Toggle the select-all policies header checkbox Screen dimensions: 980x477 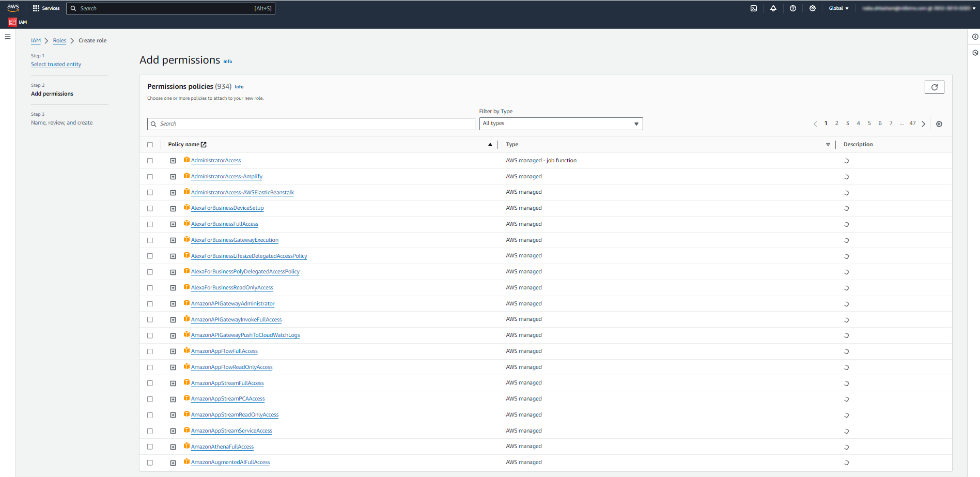pos(150,145)
